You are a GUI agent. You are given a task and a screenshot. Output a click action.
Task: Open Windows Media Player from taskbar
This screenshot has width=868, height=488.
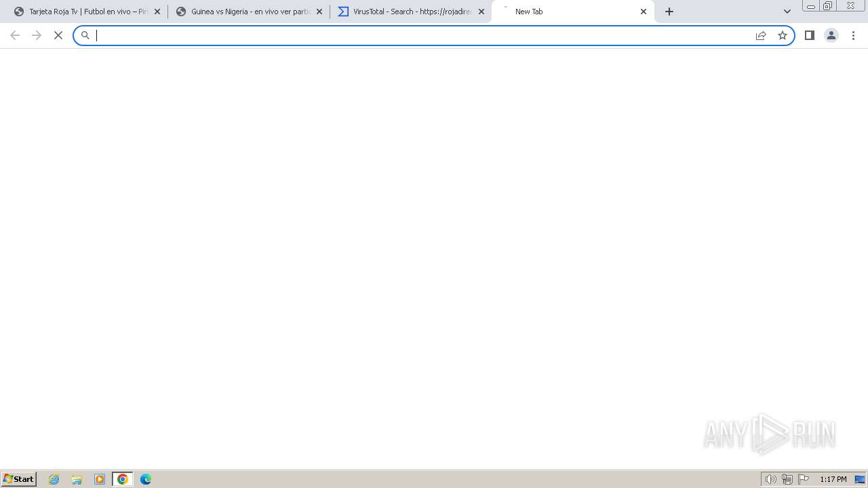(x=100, y=479)
